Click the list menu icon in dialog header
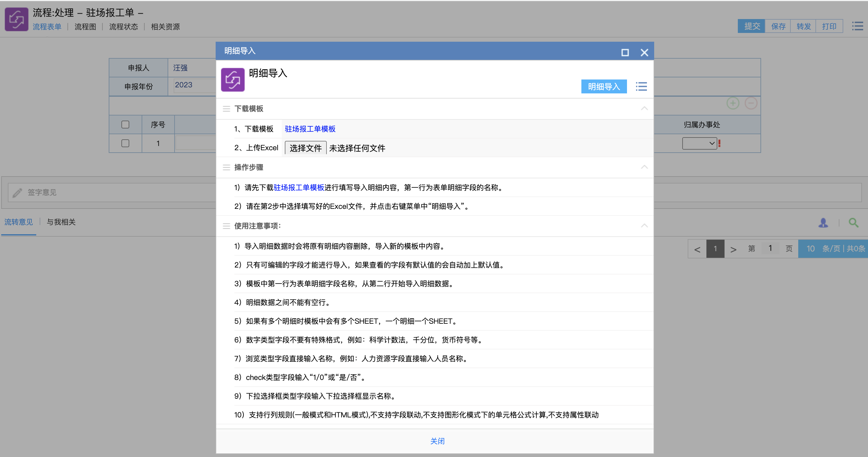 click(641, 87)
